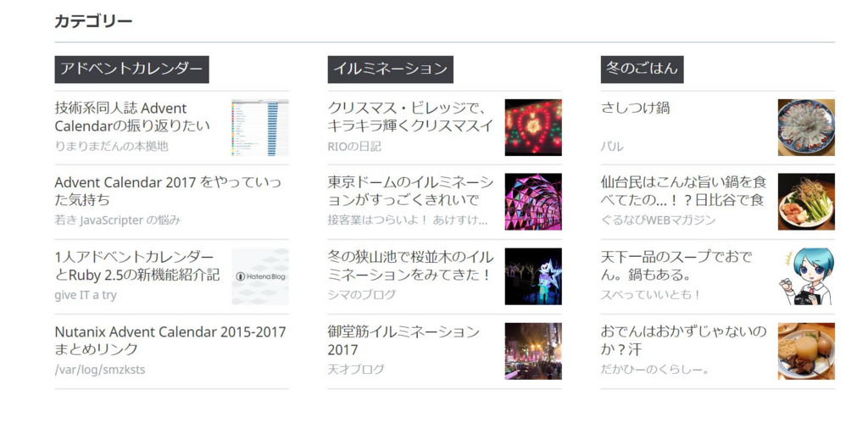Screen dimensions: 868x423
Task: Open Nutanix Advent Calendar 2015-2017 まとめリンク
Action: pyautogui.click(x=170, y=340)
